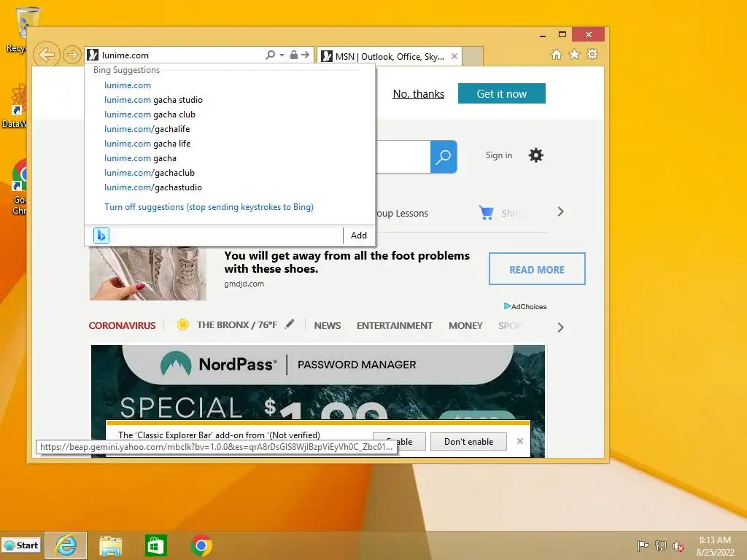The image size is (747, 560).
Task: Open the ENTERTAINMENT section
Action: point(395,326)
